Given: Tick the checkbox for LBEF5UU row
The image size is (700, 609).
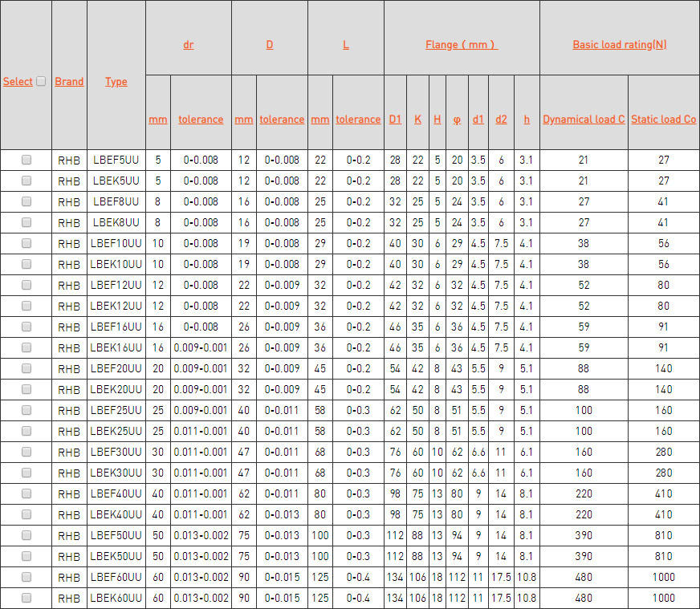Looking at the screenshot, I should point(26,160).
